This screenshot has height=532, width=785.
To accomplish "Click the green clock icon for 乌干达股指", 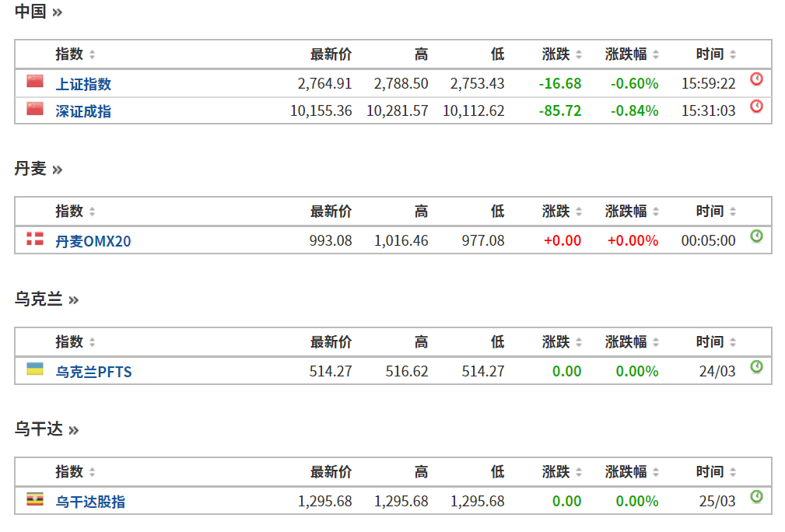I will tap(756, 497).
